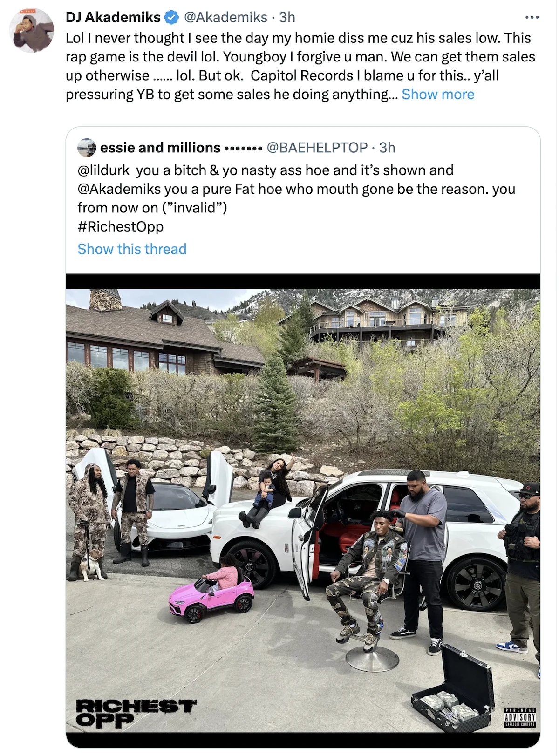The width and height of the screenshot is (559, 756).
Task: Click the Parental Advisory label on image
Action: tap(520, 718)
